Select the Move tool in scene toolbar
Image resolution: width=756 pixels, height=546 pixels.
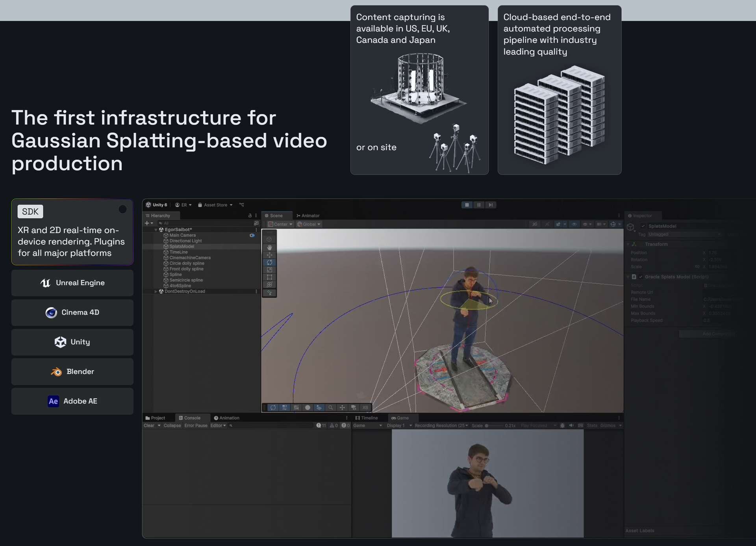coord(269,255)
